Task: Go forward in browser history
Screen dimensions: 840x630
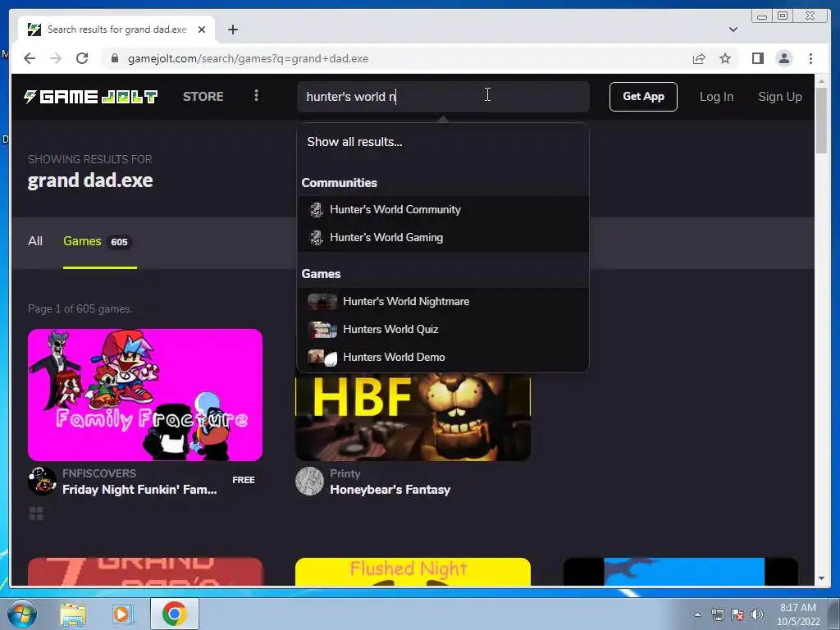Action: point(56,58)
